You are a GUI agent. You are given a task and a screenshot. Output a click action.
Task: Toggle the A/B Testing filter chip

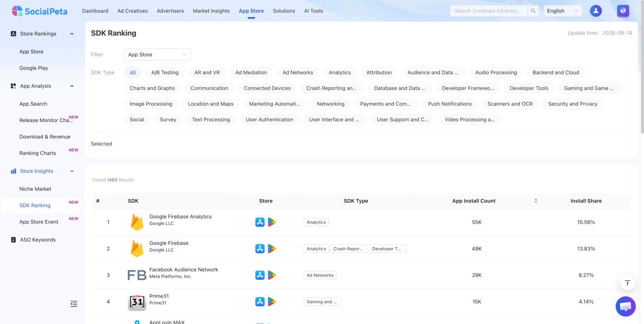tap(165, 73)
